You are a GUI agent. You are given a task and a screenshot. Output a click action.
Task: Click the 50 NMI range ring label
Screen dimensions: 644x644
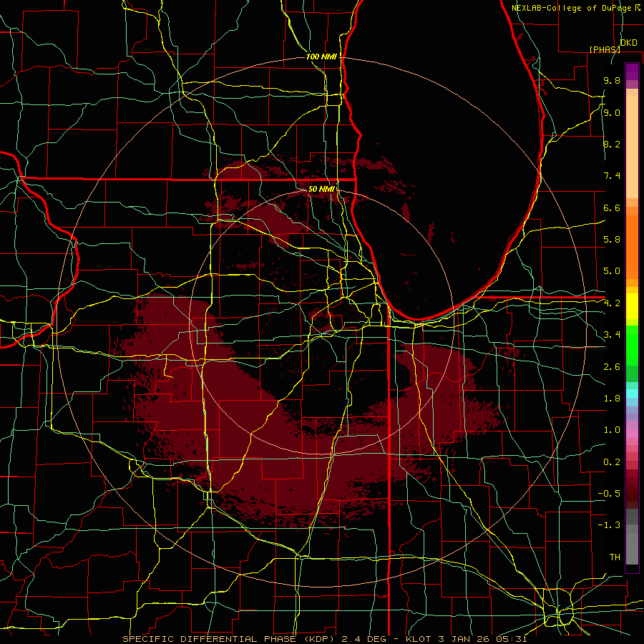pos(321,189)
